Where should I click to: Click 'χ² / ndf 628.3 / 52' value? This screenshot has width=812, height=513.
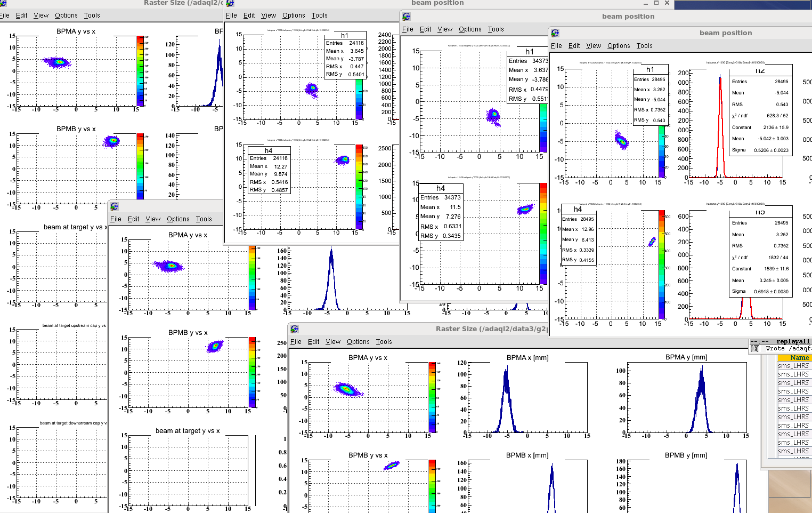pos(760,116)
